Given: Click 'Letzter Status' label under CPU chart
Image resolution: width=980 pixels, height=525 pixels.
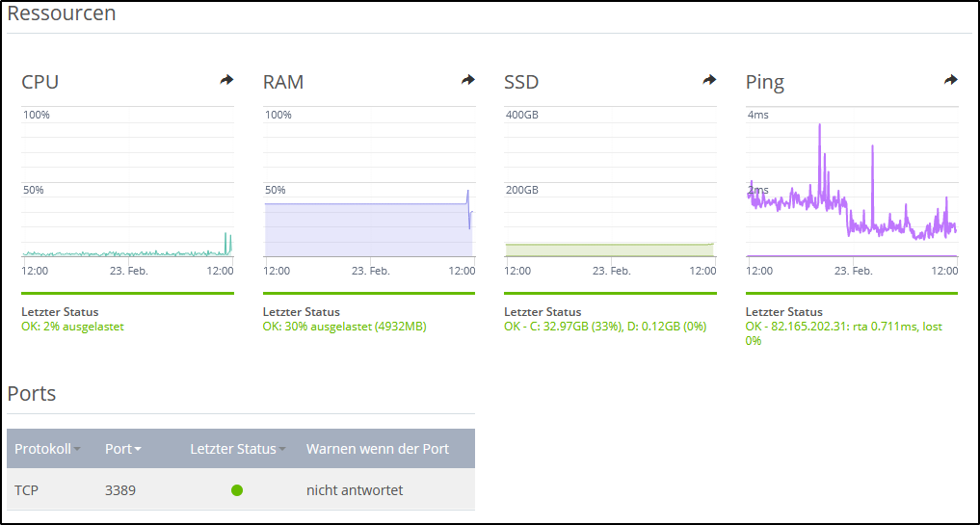Looking at the screenshot, I should (60, 312).
